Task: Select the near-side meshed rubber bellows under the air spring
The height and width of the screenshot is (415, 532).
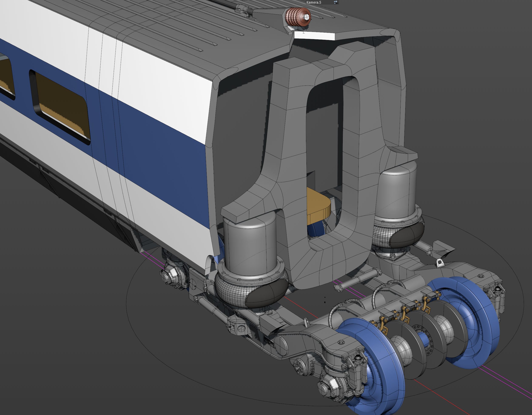Action: pos(251,291)
